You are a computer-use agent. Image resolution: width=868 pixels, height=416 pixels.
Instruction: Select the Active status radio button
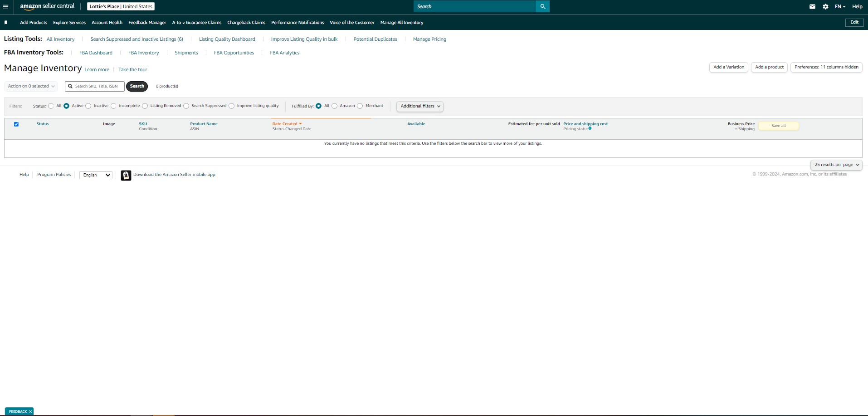click(x=66, y=106)
